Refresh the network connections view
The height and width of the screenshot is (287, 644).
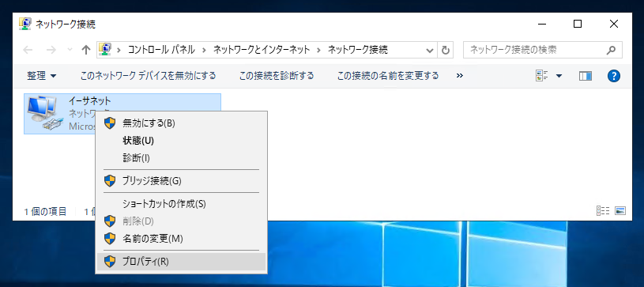(x=445, y=50)
